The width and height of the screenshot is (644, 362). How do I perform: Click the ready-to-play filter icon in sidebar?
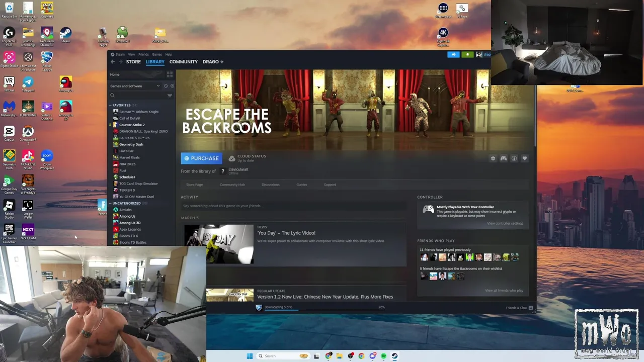pos(172,86)
